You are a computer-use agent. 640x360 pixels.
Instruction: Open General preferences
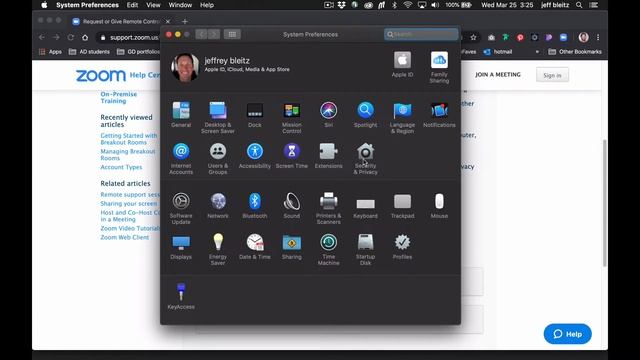click(181, 115)
